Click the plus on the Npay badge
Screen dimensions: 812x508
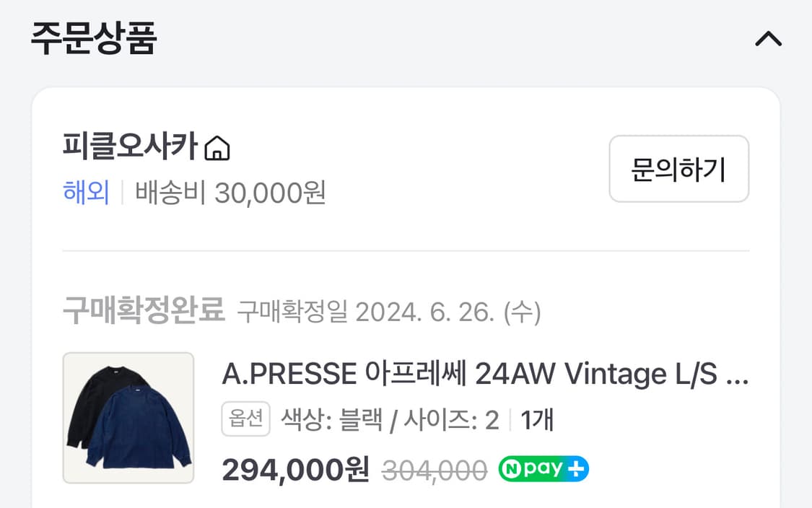(576, 468)
